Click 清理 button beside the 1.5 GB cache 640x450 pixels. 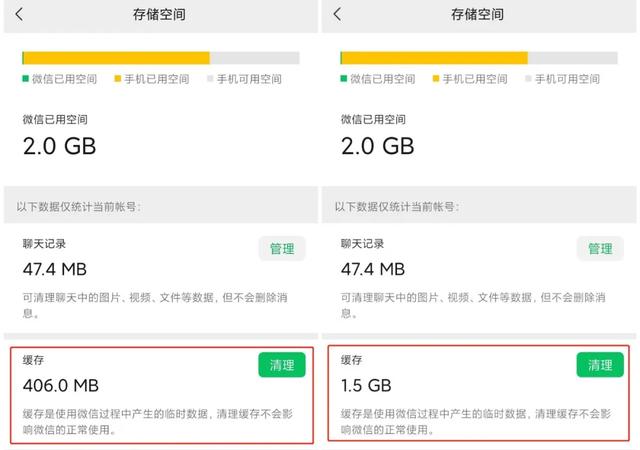(599, 365)
